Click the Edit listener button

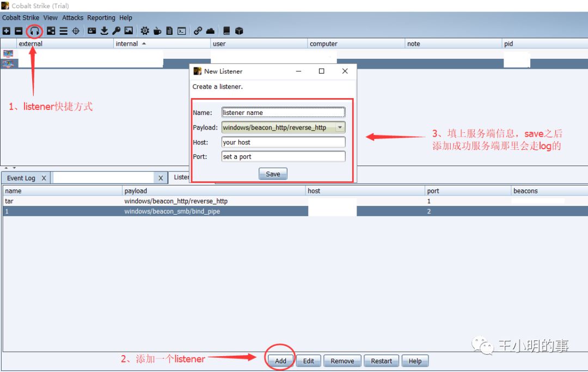(x=309, y=361)
